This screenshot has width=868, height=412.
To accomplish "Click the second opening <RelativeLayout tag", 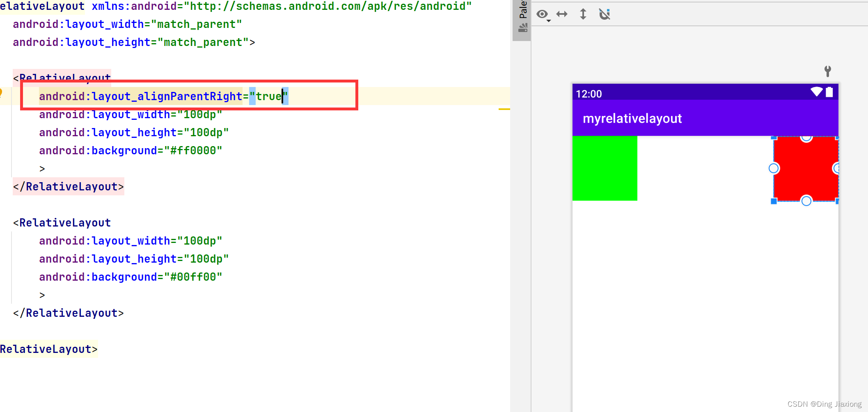I will click(x=62, y=223).
